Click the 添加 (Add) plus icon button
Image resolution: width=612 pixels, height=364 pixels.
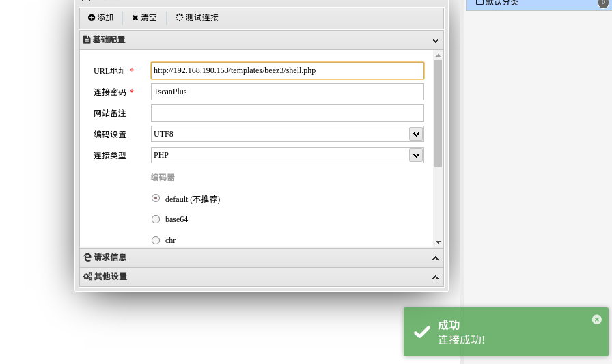tap(92, 18)
